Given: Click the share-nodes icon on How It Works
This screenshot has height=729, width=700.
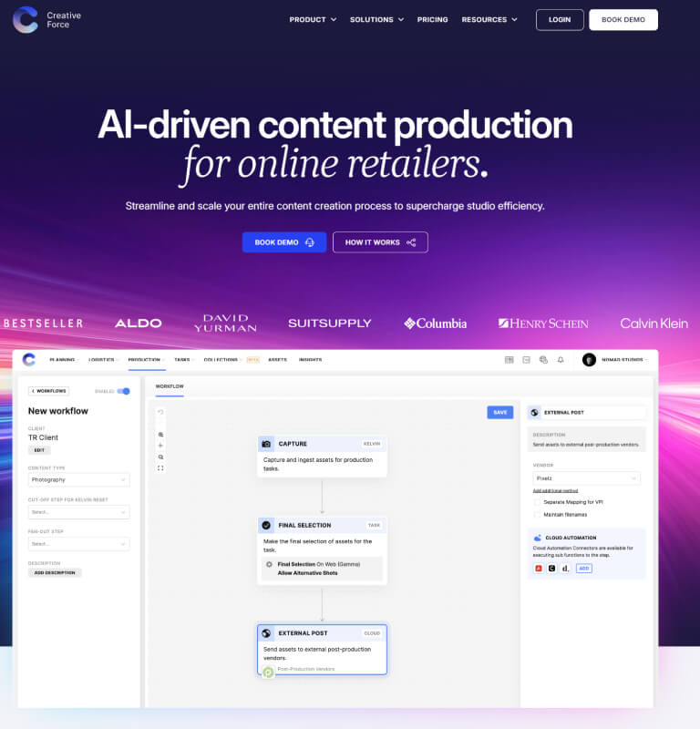Looking at the screenshot, I should (x=411, y=242).
